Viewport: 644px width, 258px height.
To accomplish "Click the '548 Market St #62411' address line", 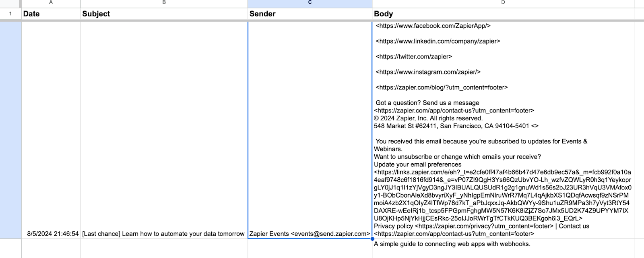I will pyautogui.click(x=456, y=126).
